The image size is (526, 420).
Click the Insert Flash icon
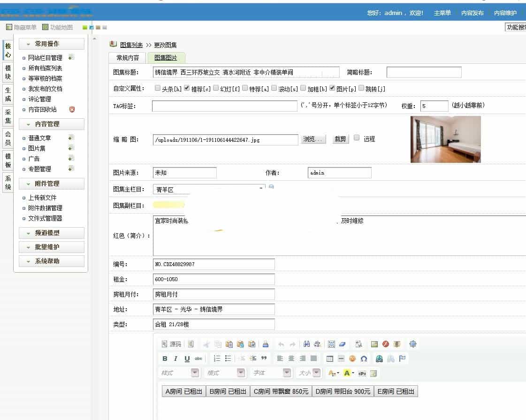click(x=386, y=344)
